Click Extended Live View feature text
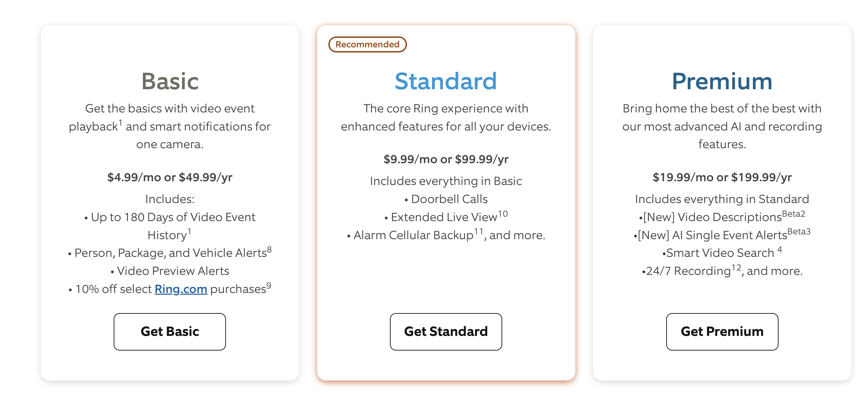This screenshot has width=868, height=403. 444,217
